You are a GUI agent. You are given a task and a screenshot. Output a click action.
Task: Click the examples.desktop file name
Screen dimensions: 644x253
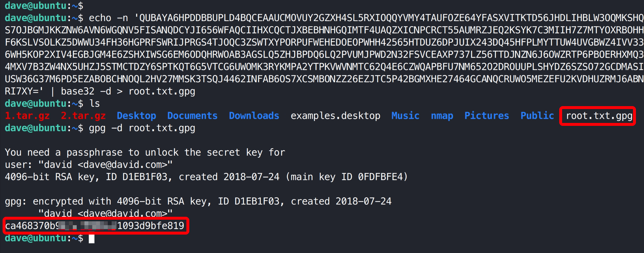point(335,116)
